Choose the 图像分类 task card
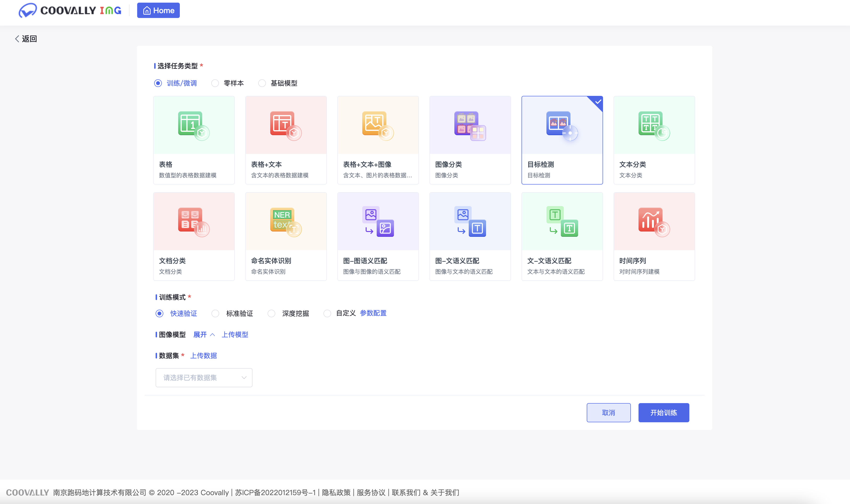 tap(470, 140)
